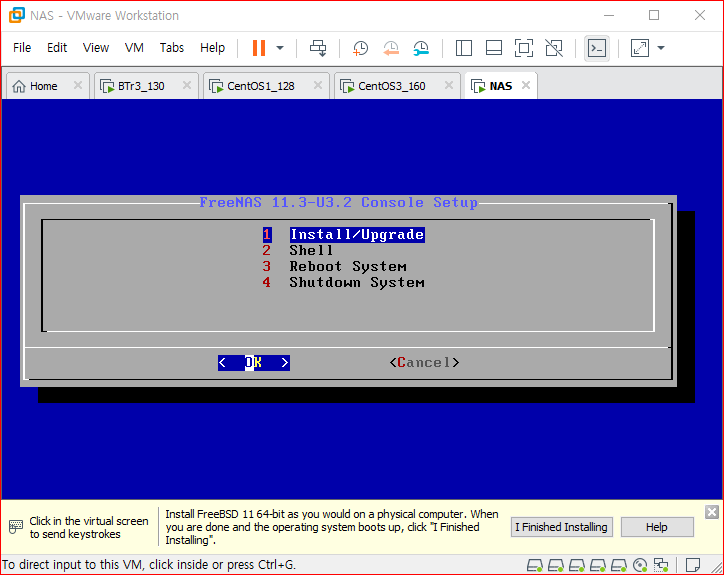Close the NAS tab

(526, 85)
